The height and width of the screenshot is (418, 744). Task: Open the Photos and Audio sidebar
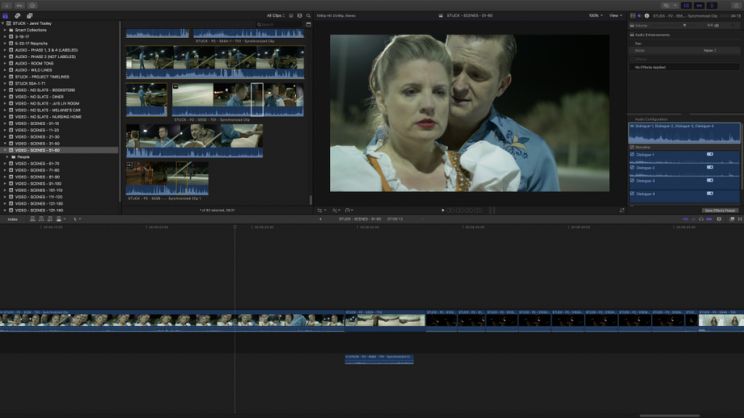(x=18, y=16)
